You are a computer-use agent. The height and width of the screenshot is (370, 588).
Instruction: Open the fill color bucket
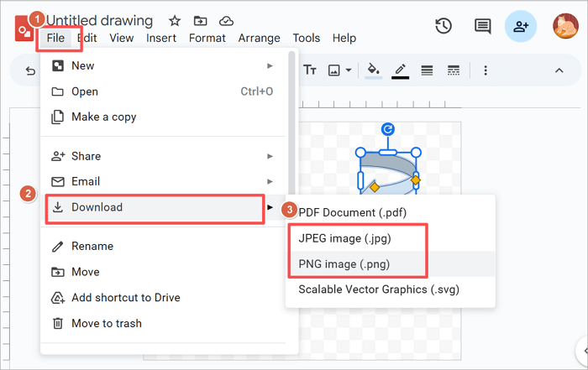click(373, 70)
